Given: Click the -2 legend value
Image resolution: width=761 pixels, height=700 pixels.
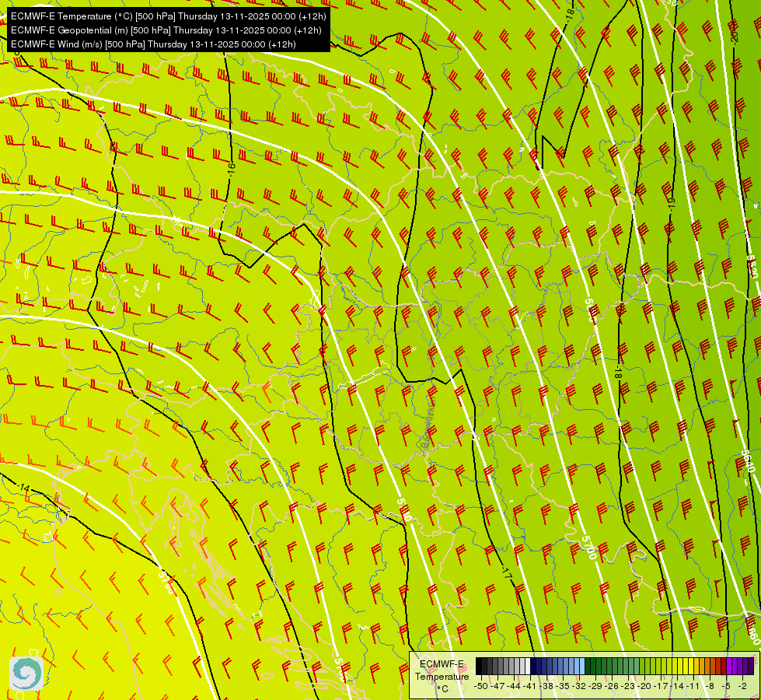Looking at the screenshot, I should [742, 686].
